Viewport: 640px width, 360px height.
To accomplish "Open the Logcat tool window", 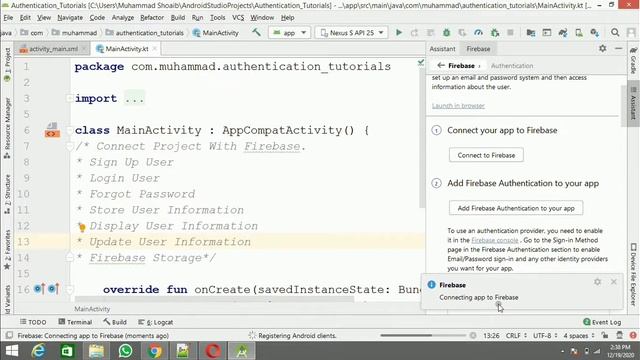I will click(156, 322).
